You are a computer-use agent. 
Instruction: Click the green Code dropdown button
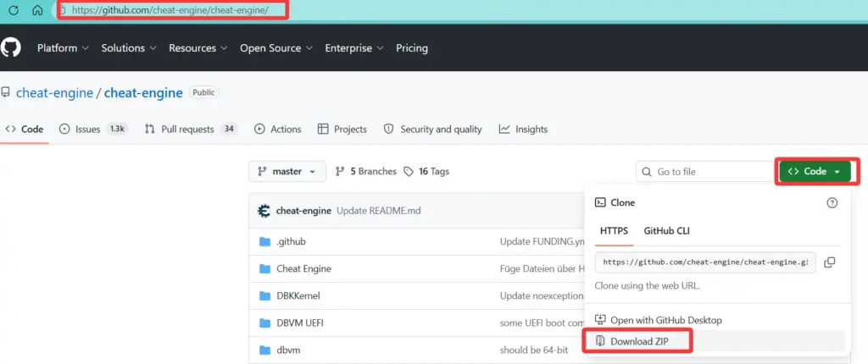(x=815, y=172)
